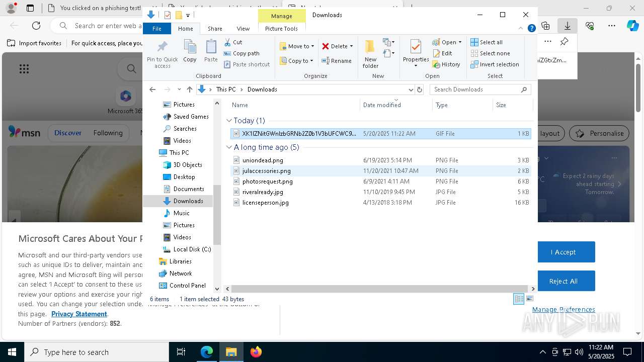This screenshot has height=362, width=644.
Task: Switch to Details view layout icon
Action: 519,299
